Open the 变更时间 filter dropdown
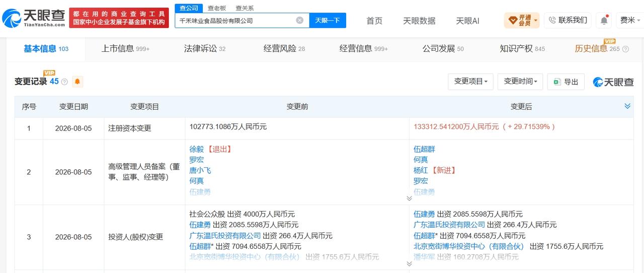The width and height of the screenshot is (644, 273). pos(520,82)
